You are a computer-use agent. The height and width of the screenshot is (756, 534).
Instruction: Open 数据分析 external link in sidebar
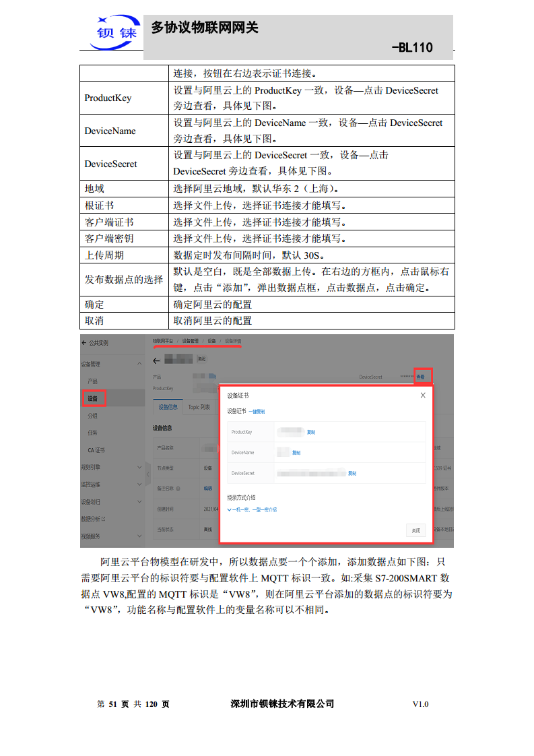[x=93, y=519]
